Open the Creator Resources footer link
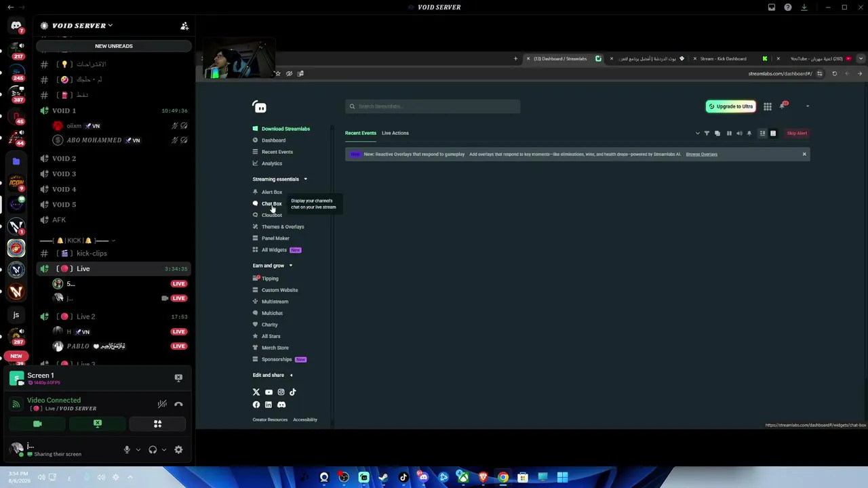868x488 pixels. tap(270, 420)
